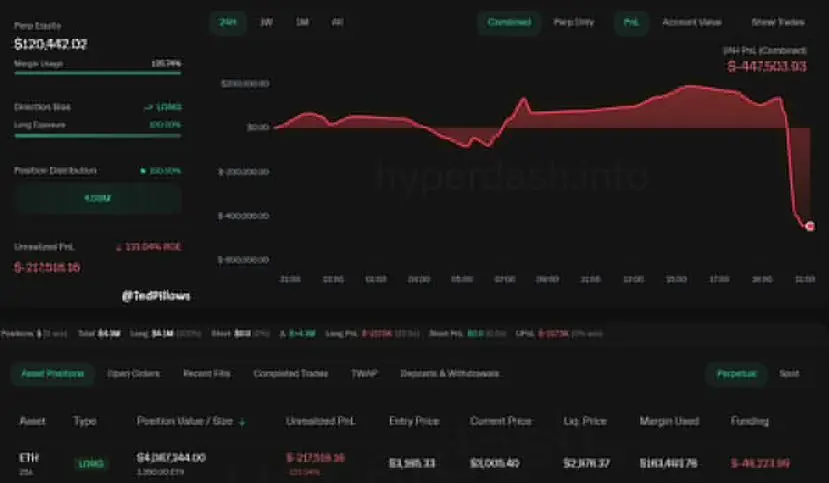The width and height of the screenshot is (829, 483).
Task: Click the ETH position value $4,087,344.00
Action: (171, 458)
